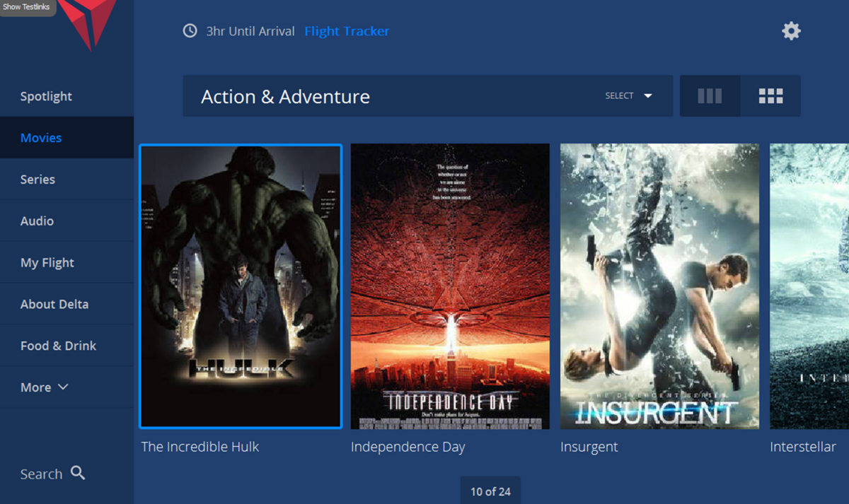Click the clock icon beside arrival time
849x504 pixels.
pos(190,31)
